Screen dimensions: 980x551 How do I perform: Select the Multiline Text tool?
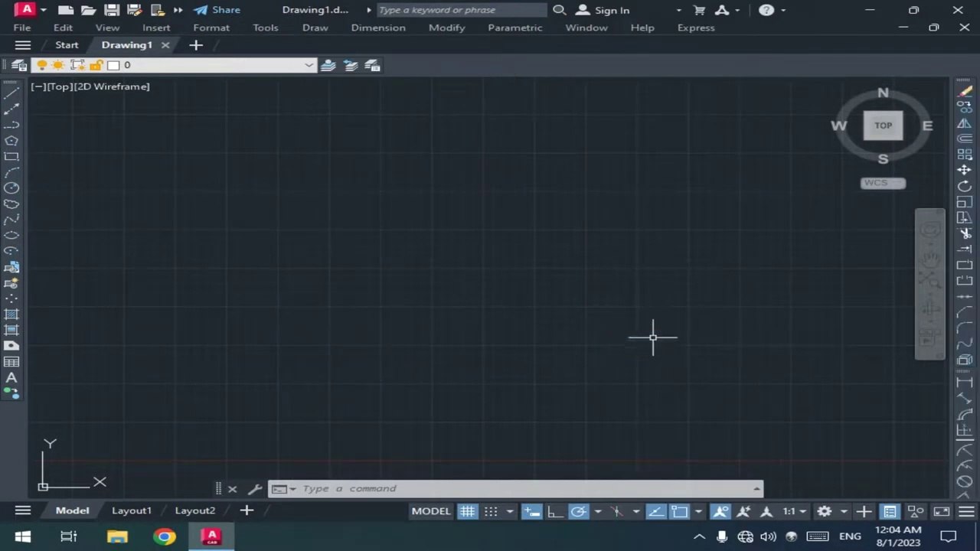pos(11,377)
